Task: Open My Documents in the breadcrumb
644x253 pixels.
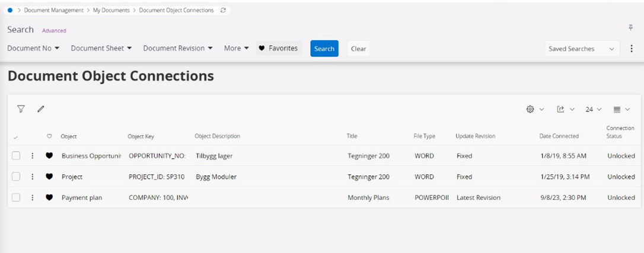Action: 112,10
